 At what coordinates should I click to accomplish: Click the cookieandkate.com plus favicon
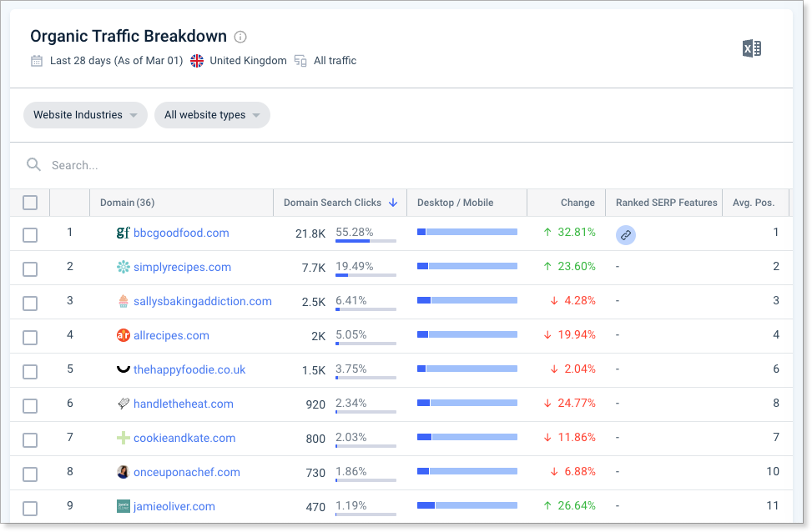click(124, 438)
